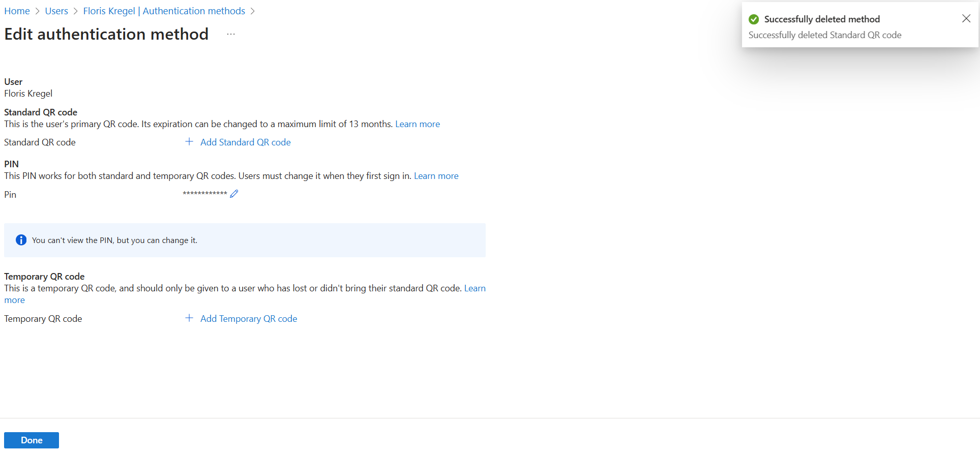The width and height of the screenshot is (980, 453).
Task: Click the blue info icon in the PIN notice
Action: tap(21, 240)
